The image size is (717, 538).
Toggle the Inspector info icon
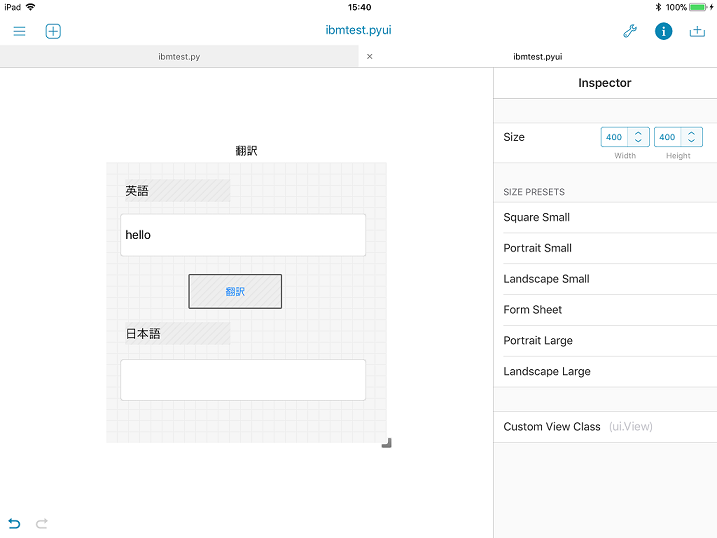663,31
